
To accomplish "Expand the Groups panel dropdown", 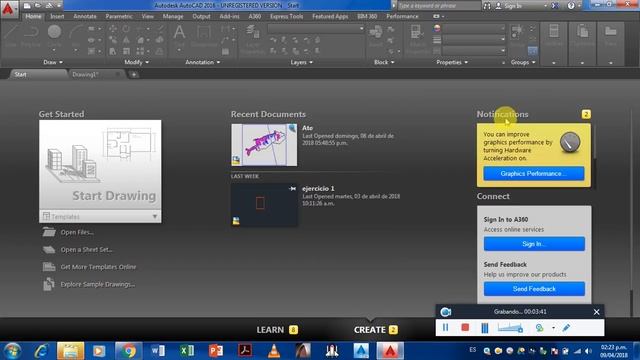I will 523,62.
